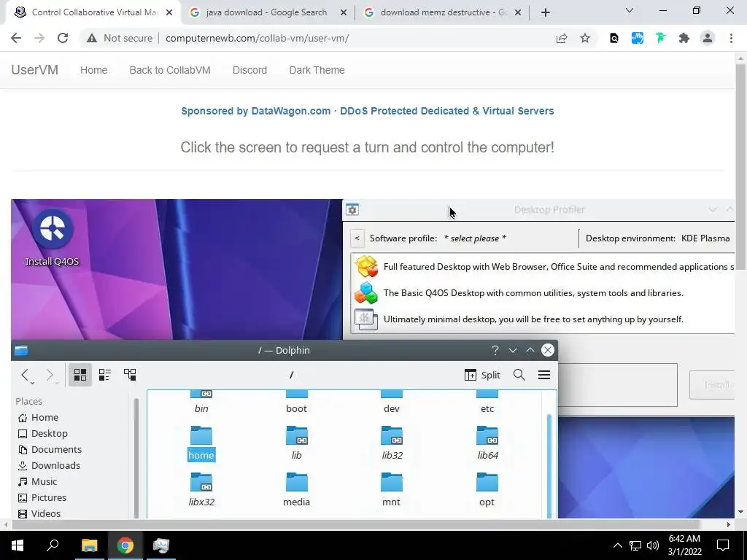
Task: Open Windows notification center
Action: (x=723, y=545)
